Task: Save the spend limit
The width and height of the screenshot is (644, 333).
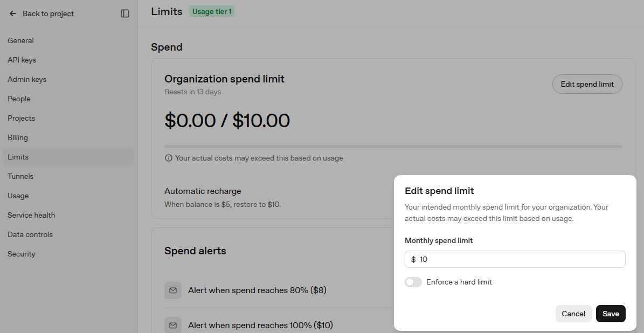Action: point(611,314)
